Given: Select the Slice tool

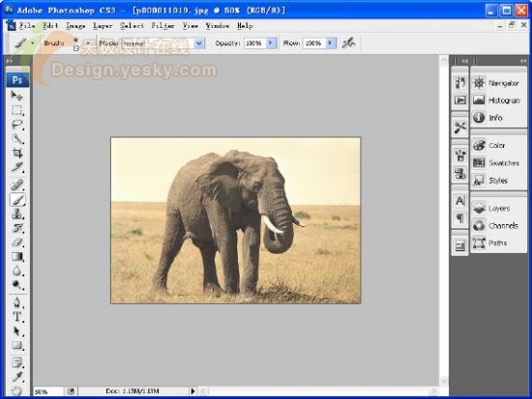Looking at the screenshot, I should (16, 167).
